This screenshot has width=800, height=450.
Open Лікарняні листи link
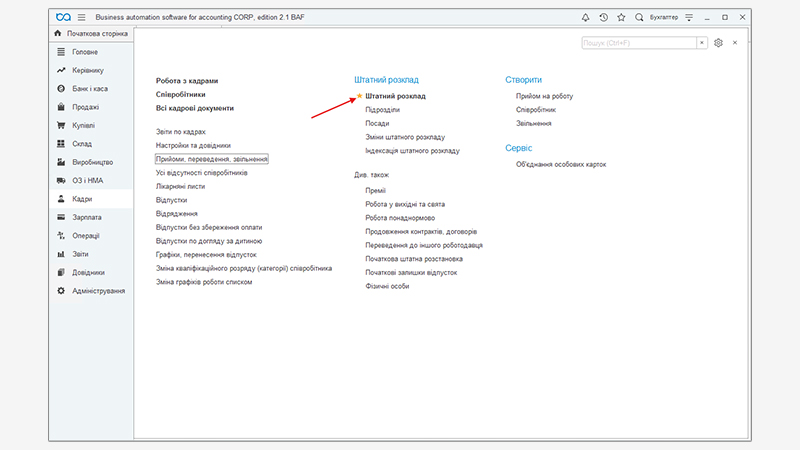[180, 186]
